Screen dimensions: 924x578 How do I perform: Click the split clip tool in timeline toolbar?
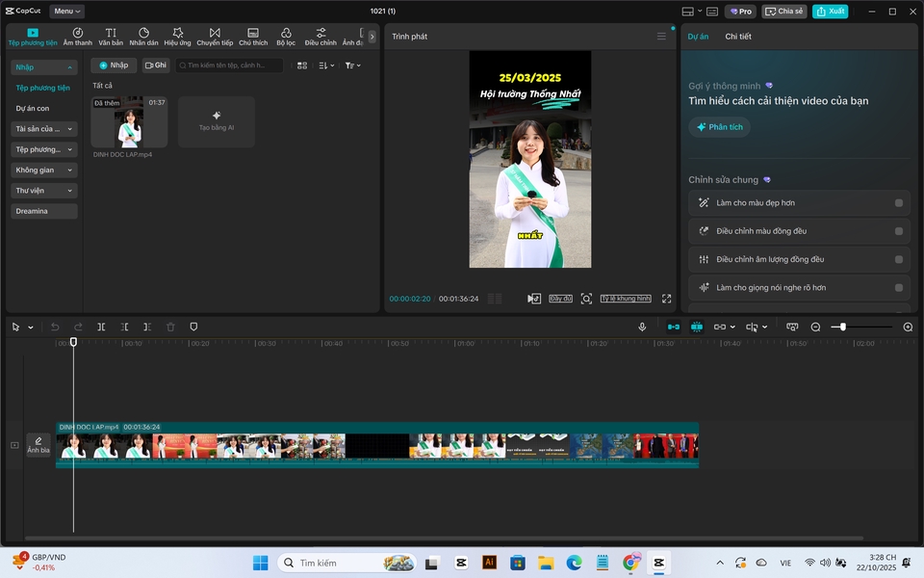point(101,328)
